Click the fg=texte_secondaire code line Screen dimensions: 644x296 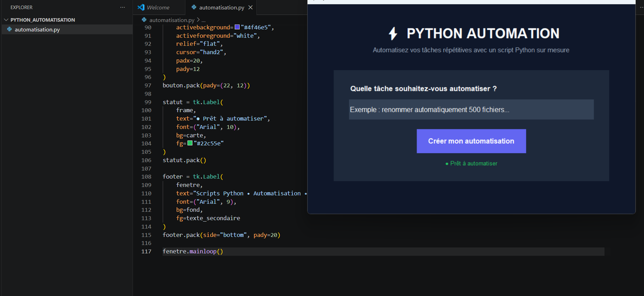coord(208,218)
